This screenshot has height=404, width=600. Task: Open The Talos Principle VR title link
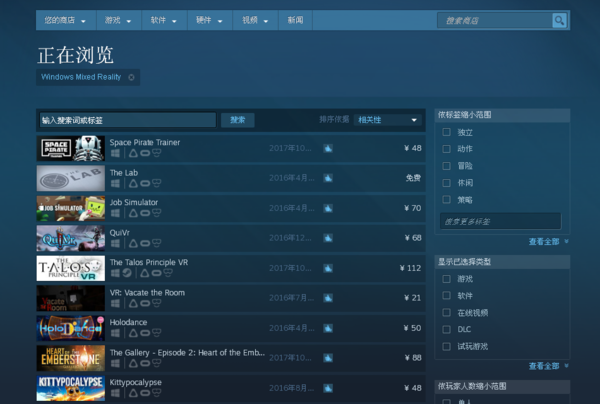click(x=149, y=262)
